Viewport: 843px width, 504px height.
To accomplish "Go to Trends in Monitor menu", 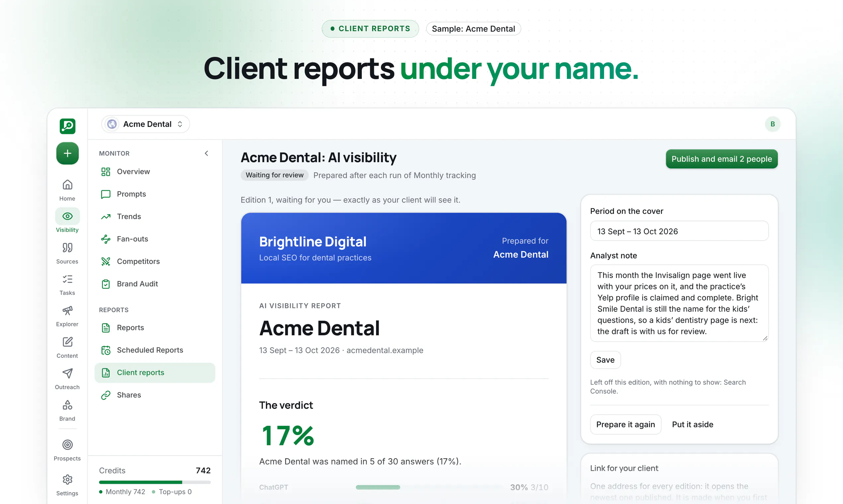I will point(155,216).
